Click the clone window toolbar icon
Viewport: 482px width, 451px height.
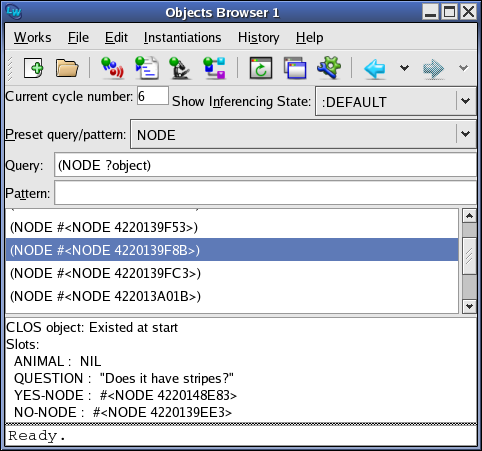(295, 68)
